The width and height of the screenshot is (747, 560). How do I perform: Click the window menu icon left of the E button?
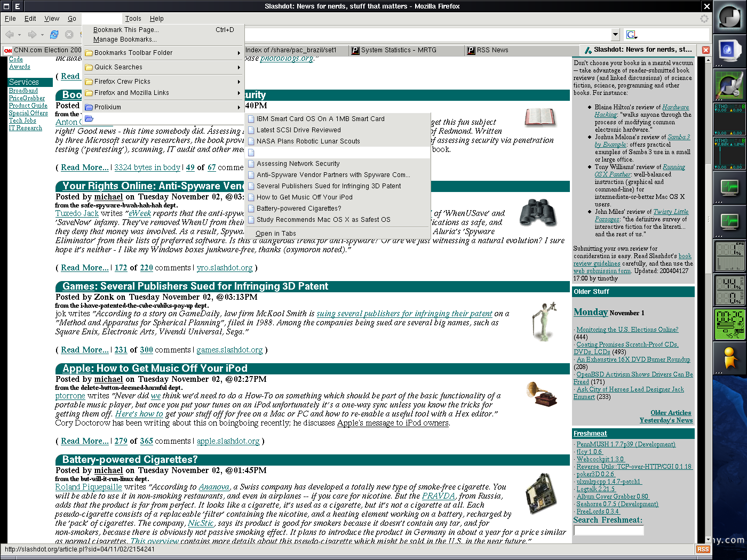(x=5, y=6)
